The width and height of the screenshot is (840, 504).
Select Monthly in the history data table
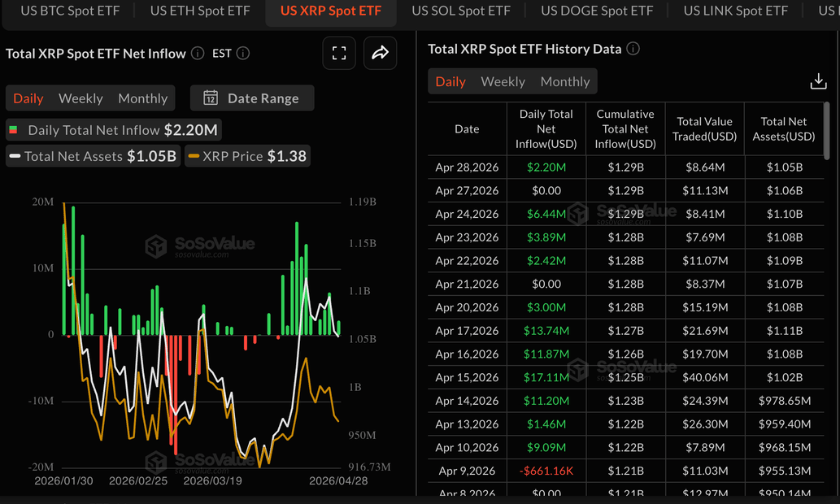[564, 81]
